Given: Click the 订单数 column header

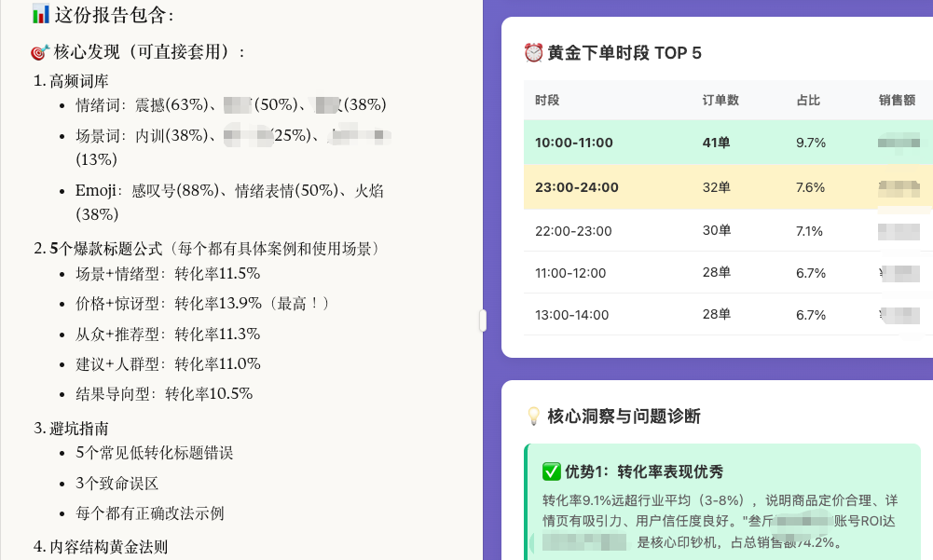Looking at the screenshot, I should coord(720,101).
